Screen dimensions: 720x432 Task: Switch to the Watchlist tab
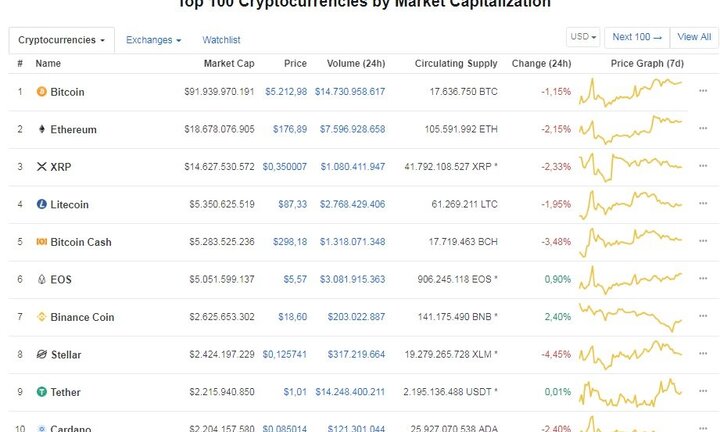221,40
